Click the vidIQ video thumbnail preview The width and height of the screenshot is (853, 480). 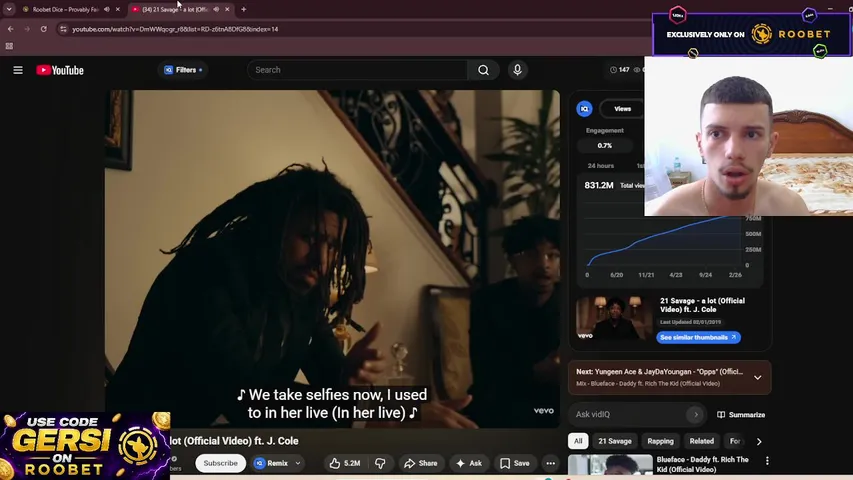(614, 318)
